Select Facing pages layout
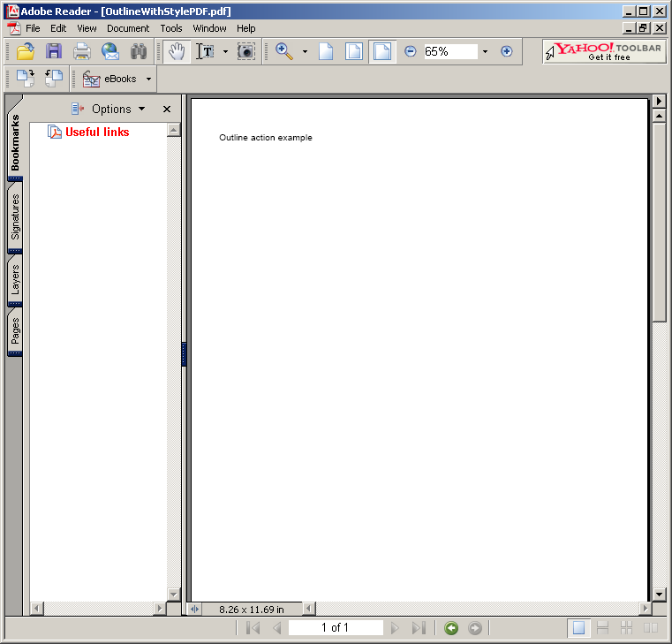This screenshot has width=672, height=644. pos(651,628)
